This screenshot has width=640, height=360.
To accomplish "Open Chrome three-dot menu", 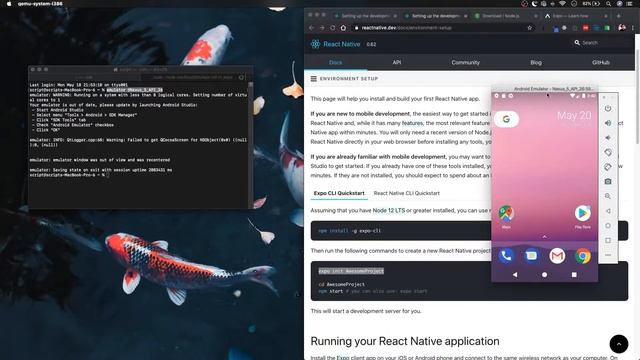I will pyautogui.click(x=633, y=28).
